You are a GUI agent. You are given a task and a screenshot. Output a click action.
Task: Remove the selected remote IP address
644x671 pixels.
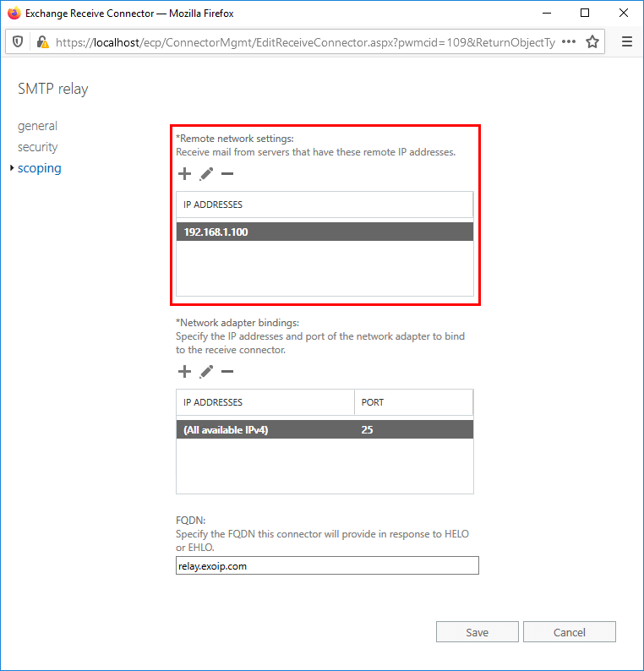[226, 174]
